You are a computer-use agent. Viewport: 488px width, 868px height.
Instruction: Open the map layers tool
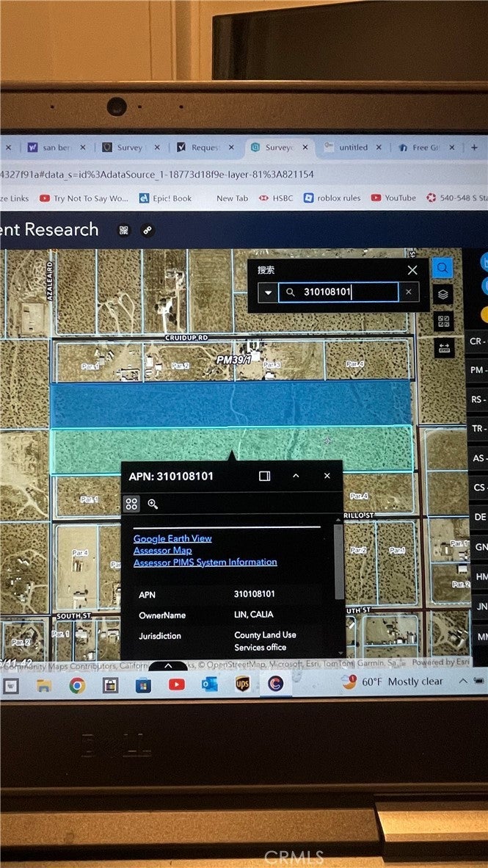[x=443, y=294]
